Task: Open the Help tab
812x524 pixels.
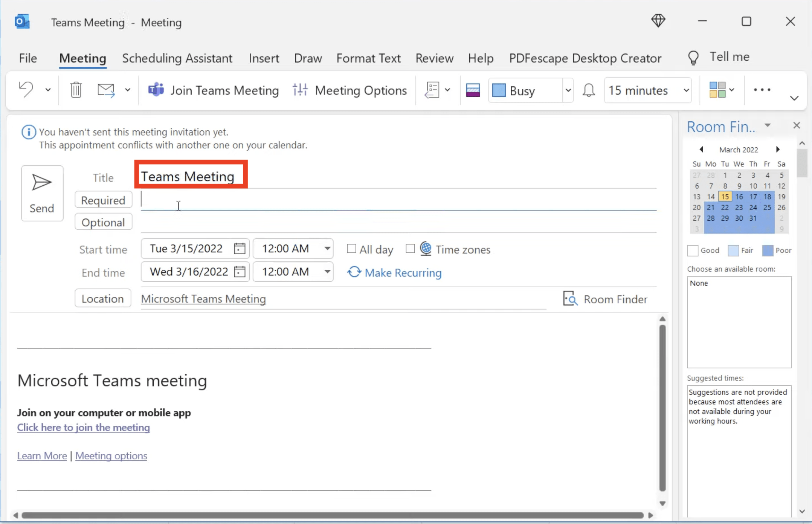Action: tap(481, 58)
